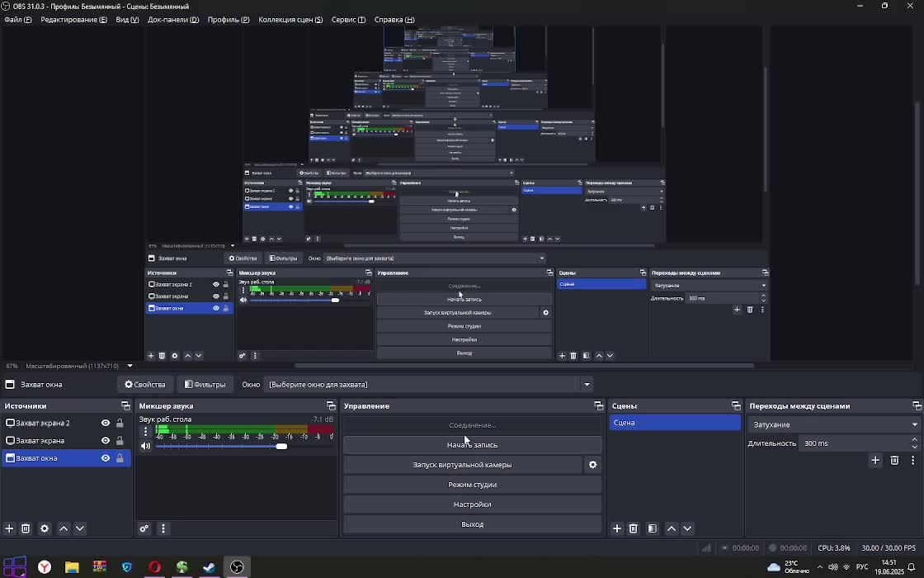Open Фильтры for the selected source
Viewport: 924px width, 578px height.
(205, 385)
